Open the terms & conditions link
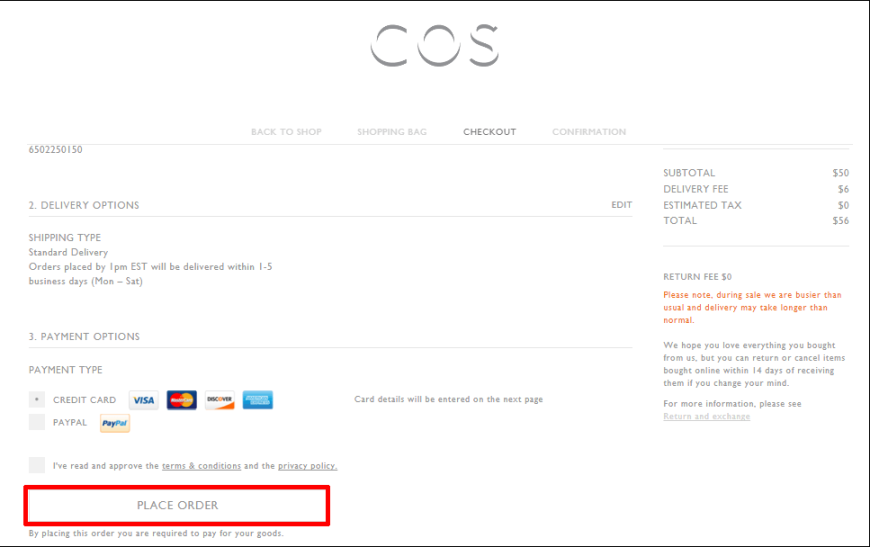This screenshot has width=870, height=547. (201, 466)
